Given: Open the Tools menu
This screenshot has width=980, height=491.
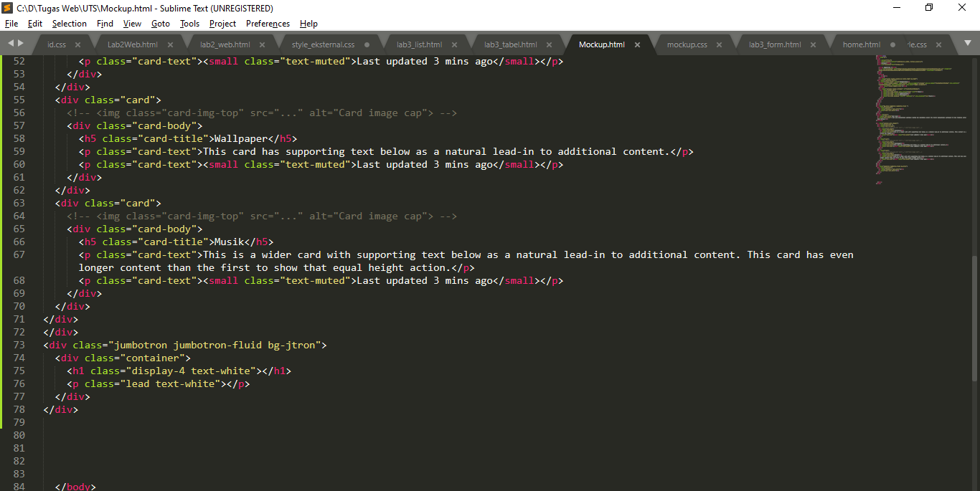Looking at the screenshot, I should pos(189,24).
